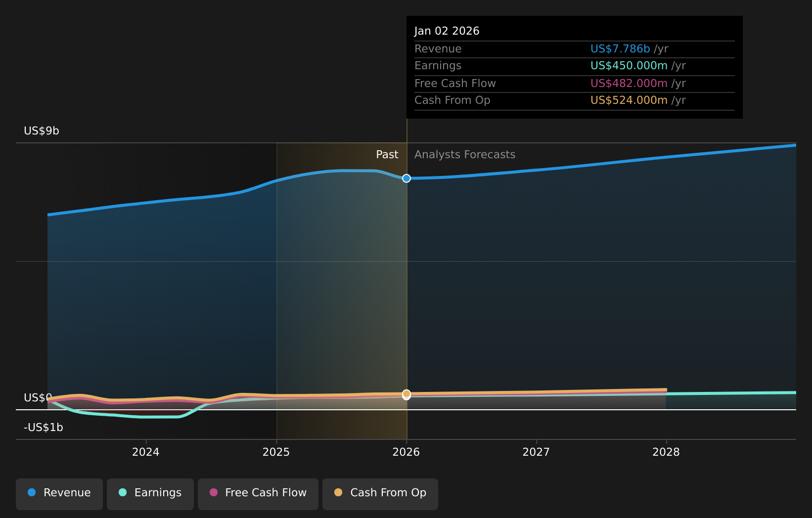Select the yellow Cash From Op data point
This screenshot has width=812, height=518.
(406, 395)
